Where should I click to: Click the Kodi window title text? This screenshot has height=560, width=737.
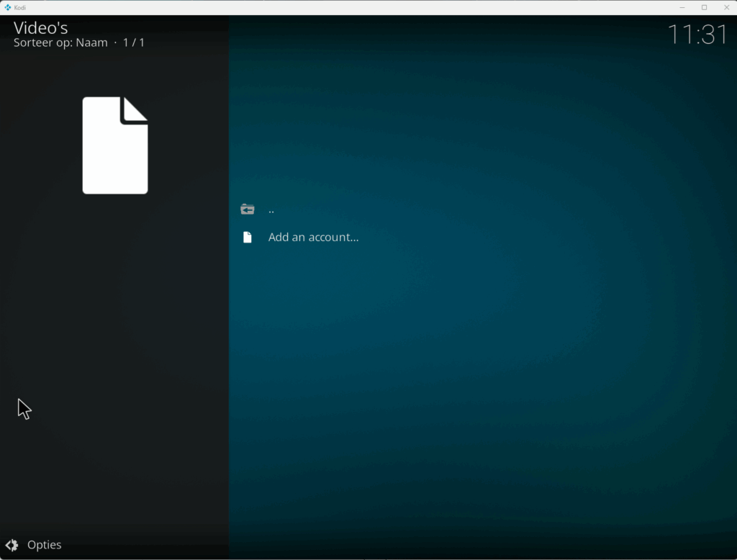(20, 7)
